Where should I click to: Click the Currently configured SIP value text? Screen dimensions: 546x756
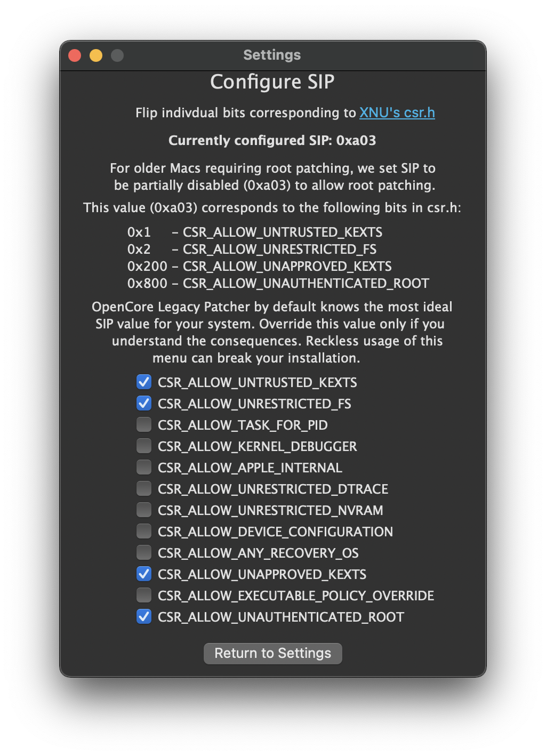(272, 141)
